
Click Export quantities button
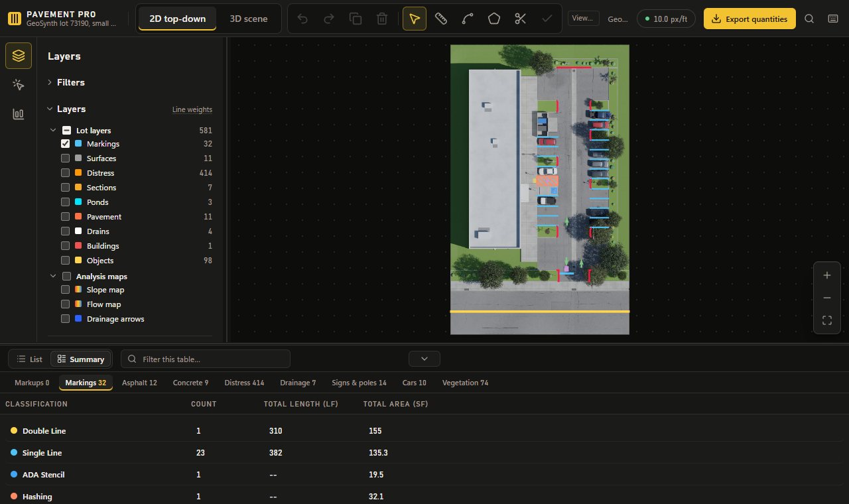[750, 19]
